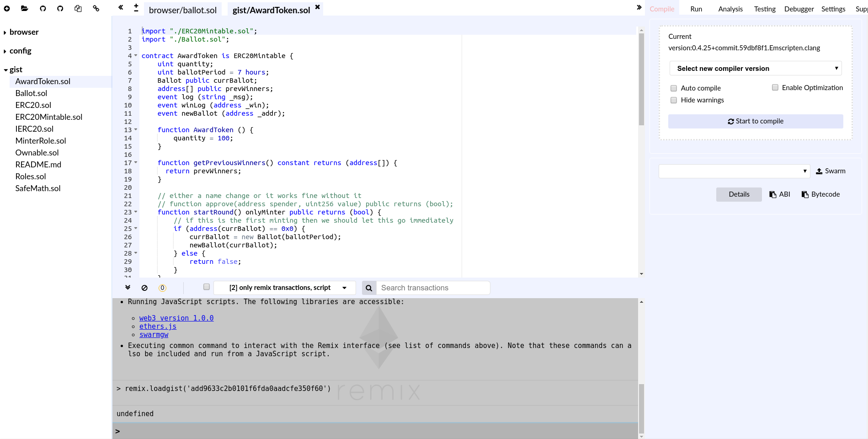
Task: Open Ownable.sol in the file tree
Action: [x=37, y=153]
